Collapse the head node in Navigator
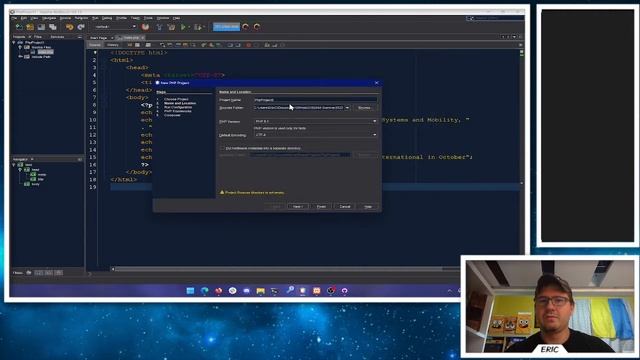The width and height of the screenshot is (640, 360). [x=20, y=169]
